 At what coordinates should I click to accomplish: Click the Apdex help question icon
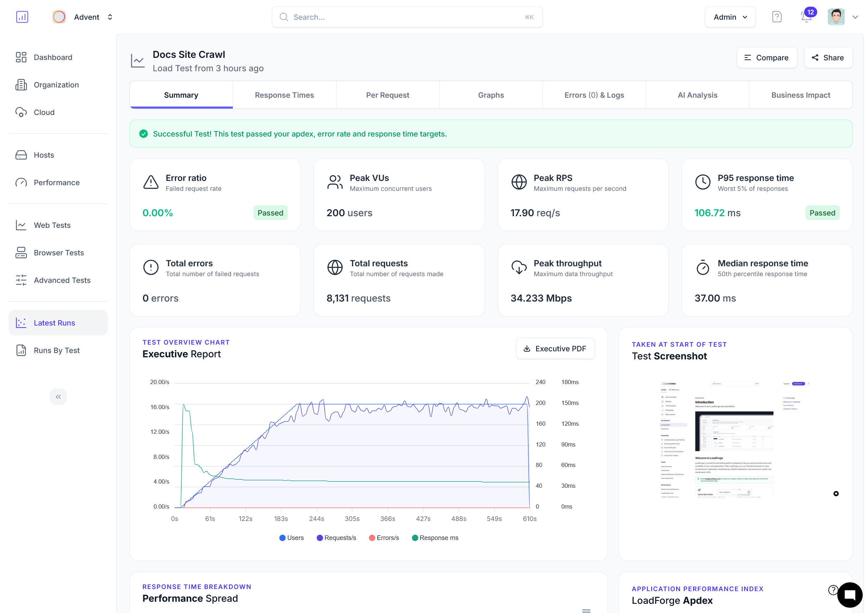click(x=833, y=590)
